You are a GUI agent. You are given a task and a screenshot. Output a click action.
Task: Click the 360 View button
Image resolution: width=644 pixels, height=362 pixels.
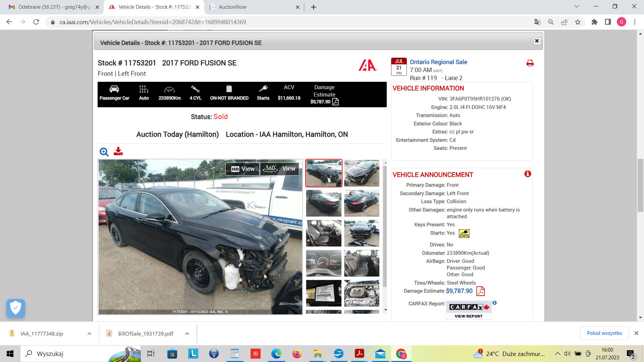tap(279, 169)
